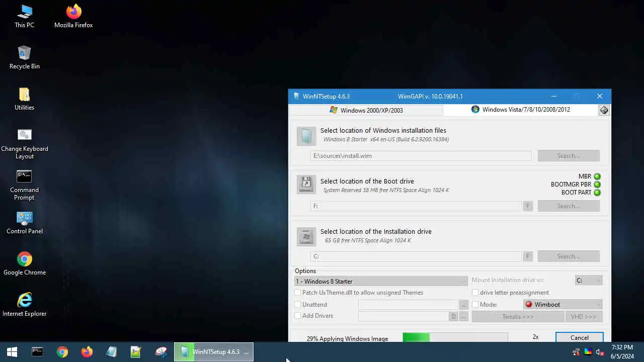Open the Recycle Bin
This screenshot has width=644, height=362.
24,57
